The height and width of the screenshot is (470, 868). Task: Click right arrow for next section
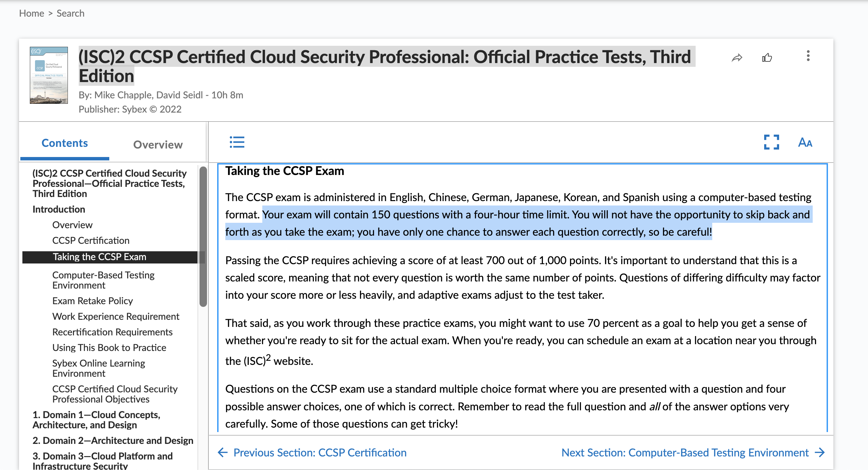(820, 452)
